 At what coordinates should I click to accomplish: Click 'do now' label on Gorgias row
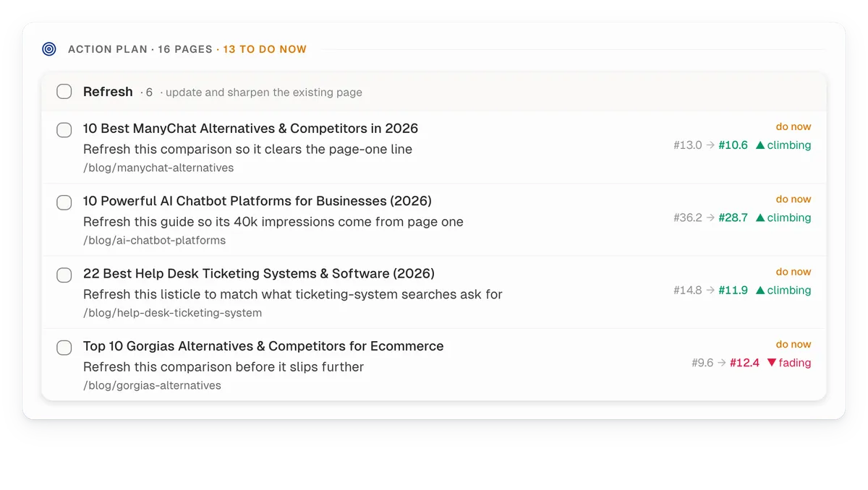793,344
